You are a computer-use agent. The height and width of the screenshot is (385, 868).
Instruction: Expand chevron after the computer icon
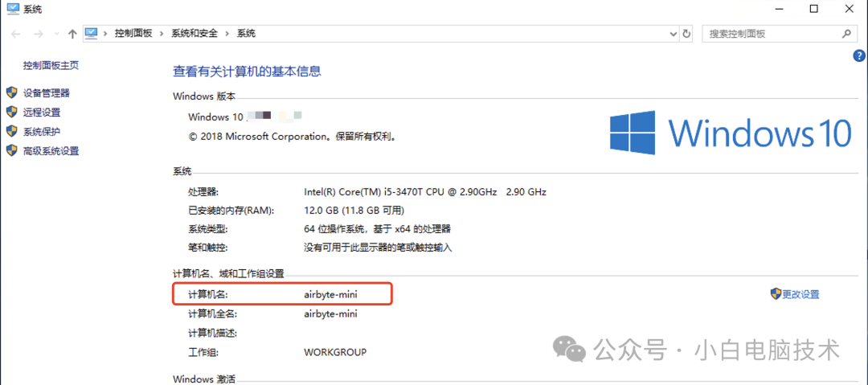pos(105,33)
